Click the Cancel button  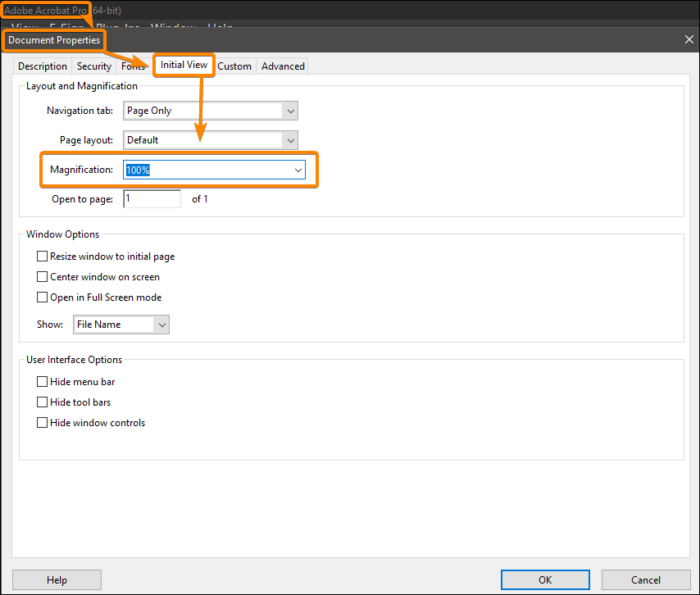point(647,579)
